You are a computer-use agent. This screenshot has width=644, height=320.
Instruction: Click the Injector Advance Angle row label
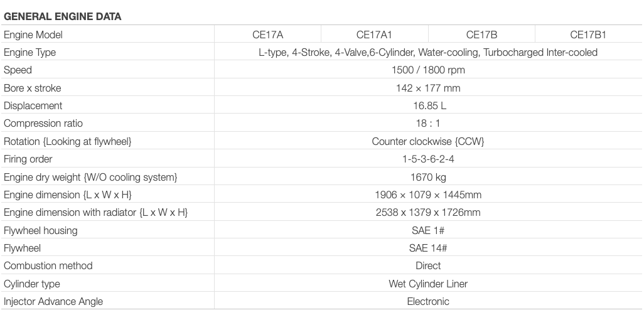(x=53, y=302)
